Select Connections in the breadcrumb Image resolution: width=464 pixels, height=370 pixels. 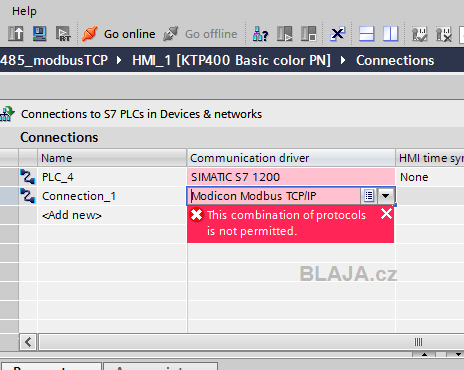tap(395, 60)
